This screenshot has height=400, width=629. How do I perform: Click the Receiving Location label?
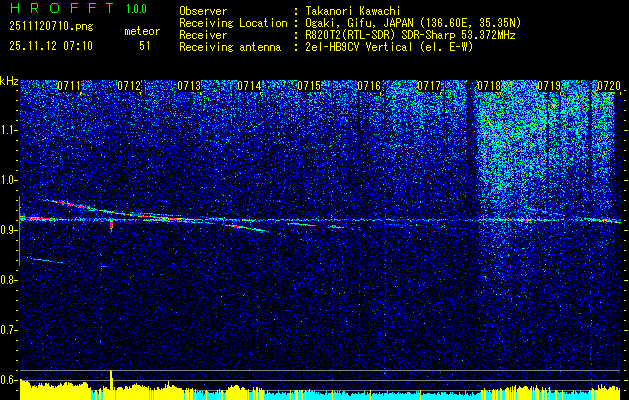(x=233, y=23)
